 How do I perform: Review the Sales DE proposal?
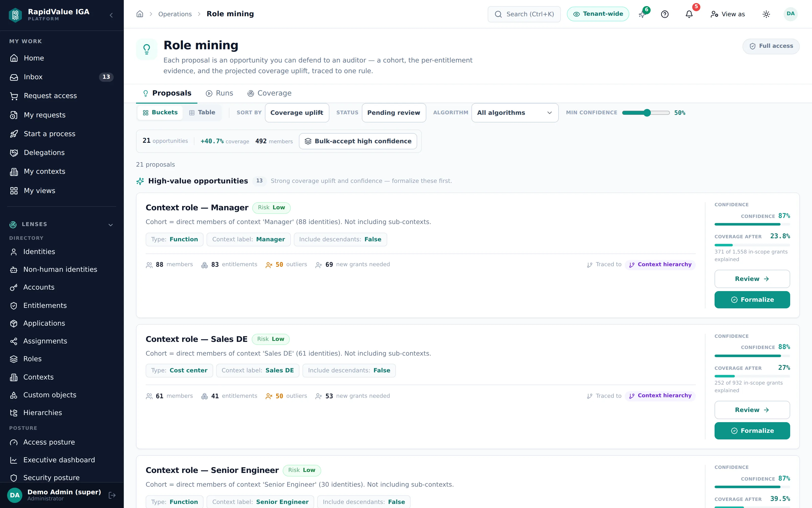tap(752, 410)
